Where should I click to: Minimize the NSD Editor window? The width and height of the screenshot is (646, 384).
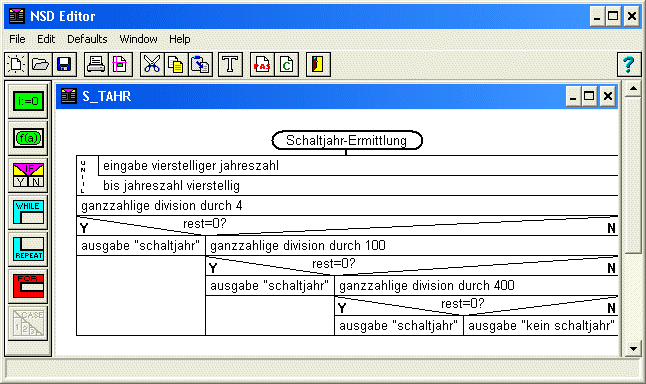pos(597,16)
